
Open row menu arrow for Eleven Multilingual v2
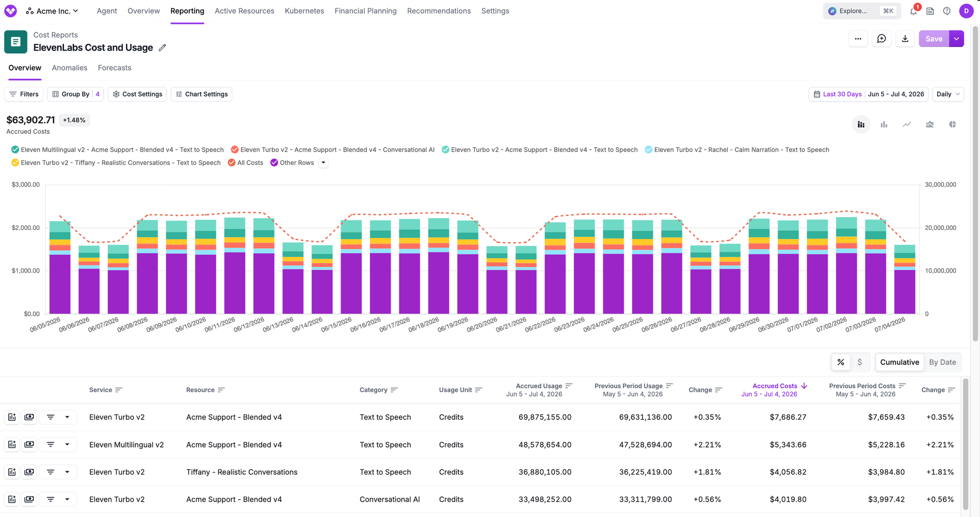pos(67,444)
